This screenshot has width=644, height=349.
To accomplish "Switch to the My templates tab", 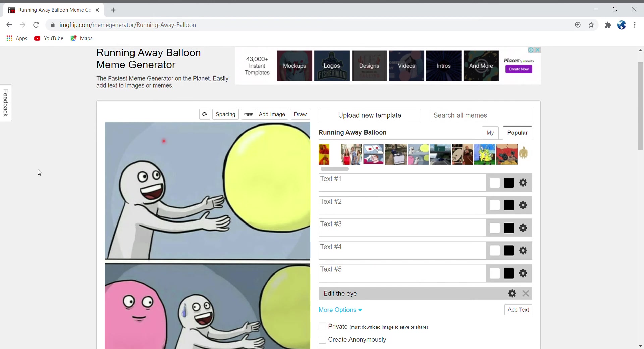I will (490, 133).
